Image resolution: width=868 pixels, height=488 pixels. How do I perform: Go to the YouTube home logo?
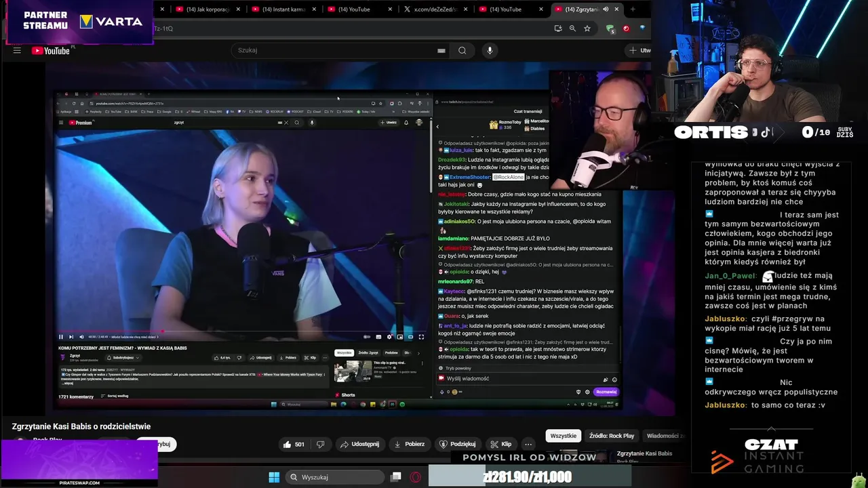51,50
